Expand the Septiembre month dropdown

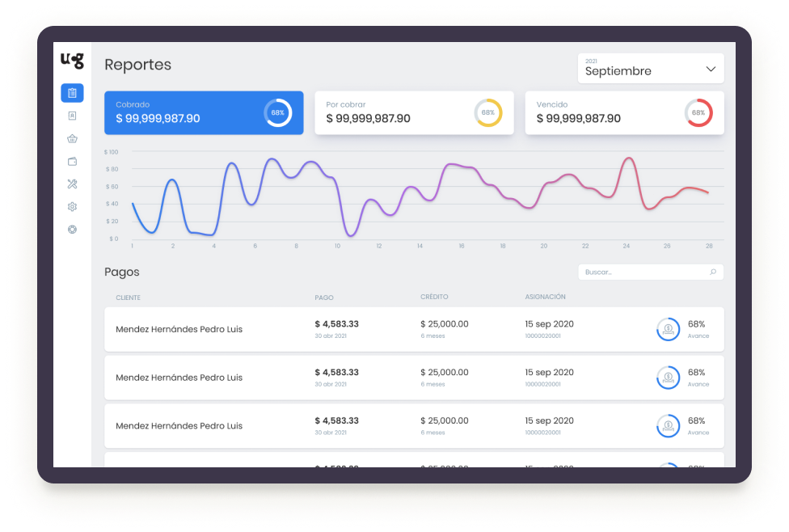tap(650, 69)
